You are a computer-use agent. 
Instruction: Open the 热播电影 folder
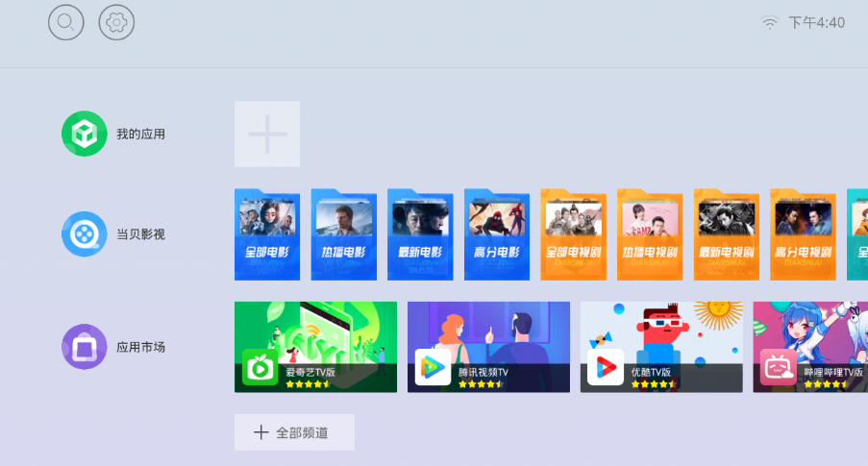[344, 234]
